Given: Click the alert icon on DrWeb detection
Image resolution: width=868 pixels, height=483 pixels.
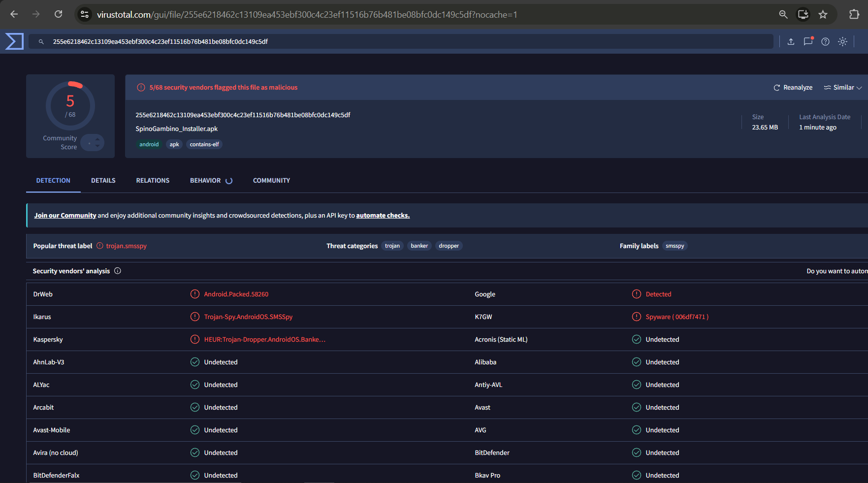Looking at the screenshot, I should tap(195, 294).
